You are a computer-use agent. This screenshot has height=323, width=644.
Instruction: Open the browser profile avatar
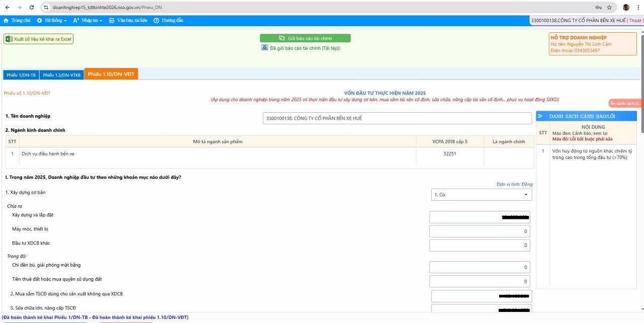(x=626, y=8)
